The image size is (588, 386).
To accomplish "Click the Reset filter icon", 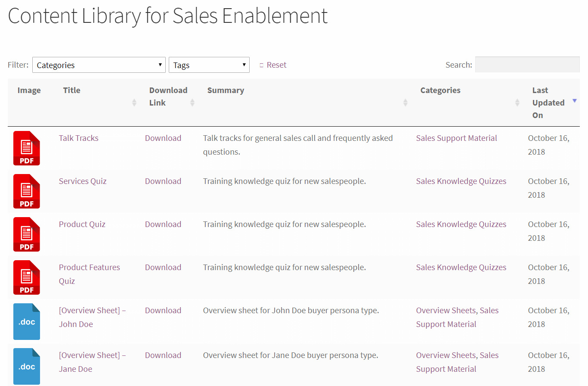I will [x=262, y=64].
